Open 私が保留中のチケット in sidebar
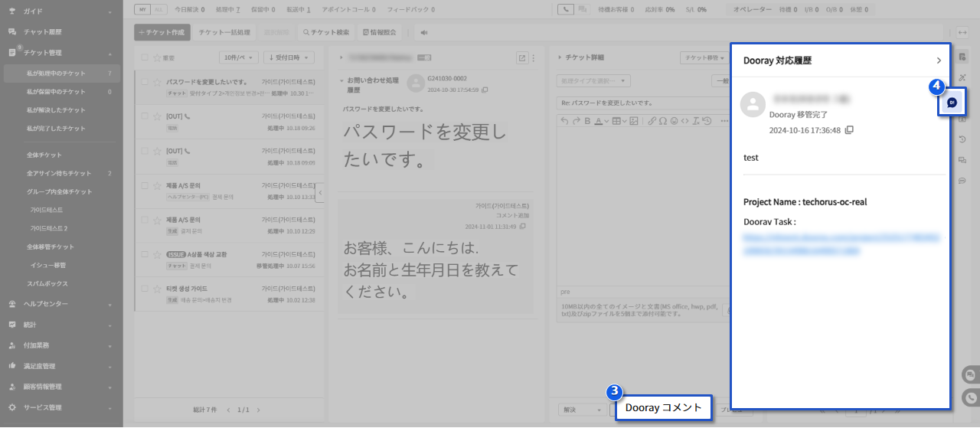Image resolution: width=980 pixels, height=428 pixels. [x=56, y=92]
